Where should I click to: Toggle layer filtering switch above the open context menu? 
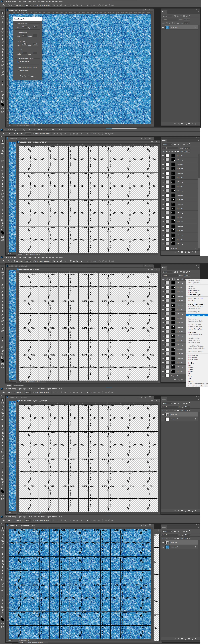[x=190, y=271]
